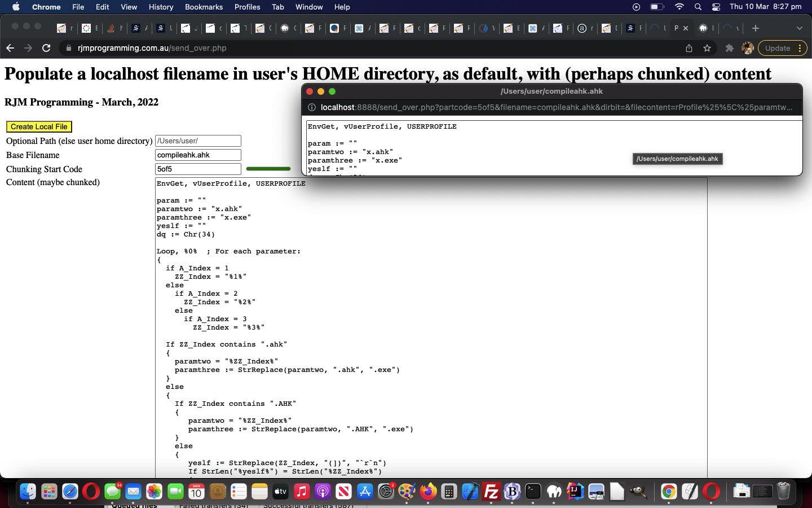Click the browser back navigation arrow

10,48
